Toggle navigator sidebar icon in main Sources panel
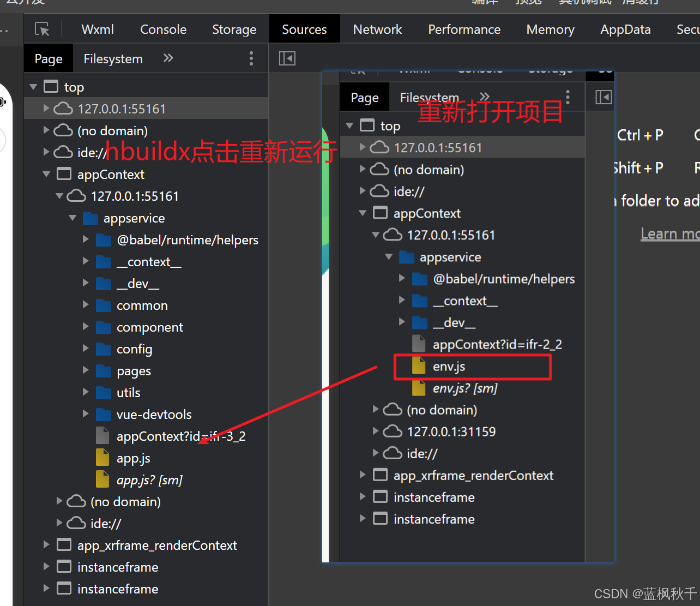700x606 pixels. pyautogui.click(x=287, y=58)
